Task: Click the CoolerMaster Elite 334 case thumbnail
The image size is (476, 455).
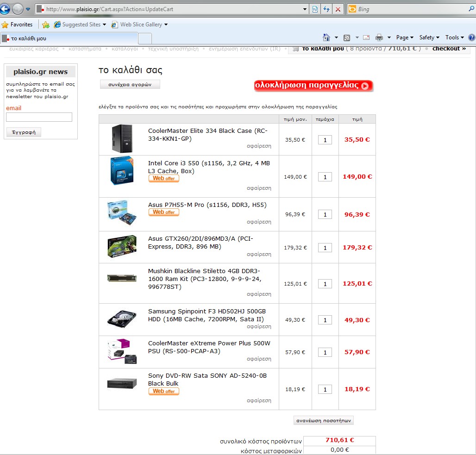Action: pyautogui.click(x=122, y=138)
